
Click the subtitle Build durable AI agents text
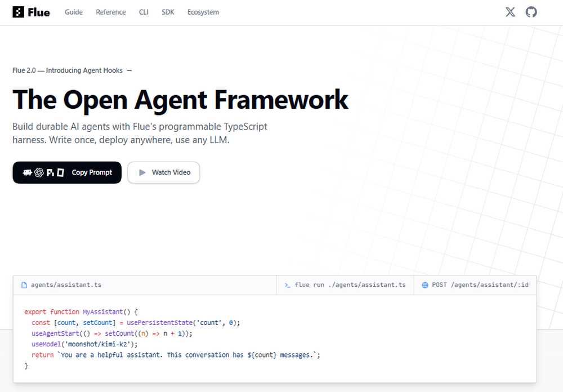coord(140,133)
